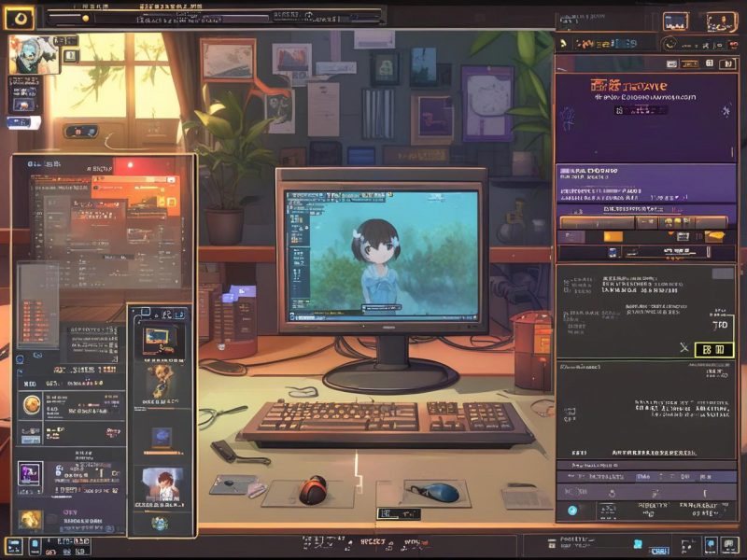
Task: Click the white and blue pill button at left edge
Action: (22, 123)
